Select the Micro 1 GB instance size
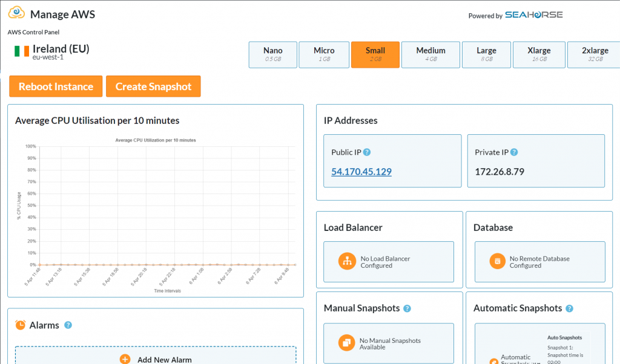Viewport: 620px width, 364px height. pyautogui.click(x=325, y=54)
